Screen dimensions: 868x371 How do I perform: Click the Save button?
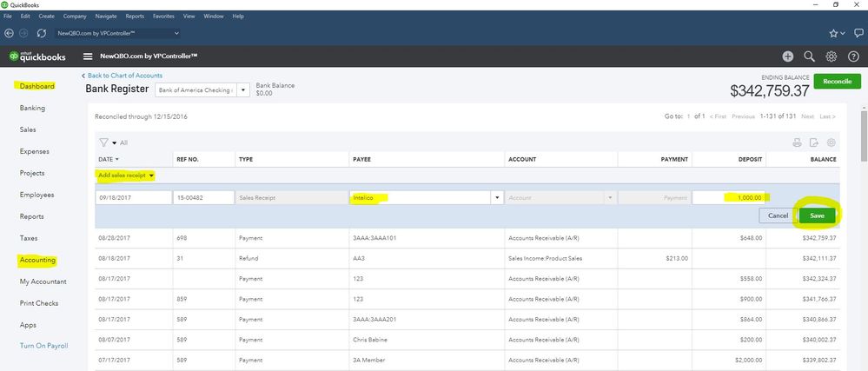[x=817, y=216]
